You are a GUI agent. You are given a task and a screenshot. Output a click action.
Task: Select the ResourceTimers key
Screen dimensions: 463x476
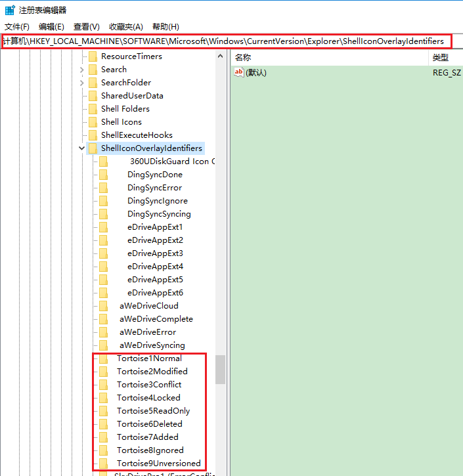131,56
